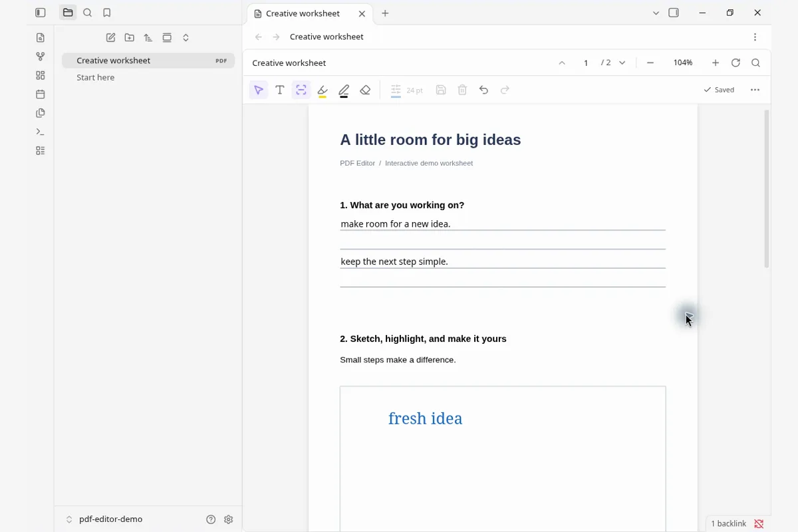Save the PDF with floppy icon
Viewport: 798px width, 532px height.
point(441,90)
